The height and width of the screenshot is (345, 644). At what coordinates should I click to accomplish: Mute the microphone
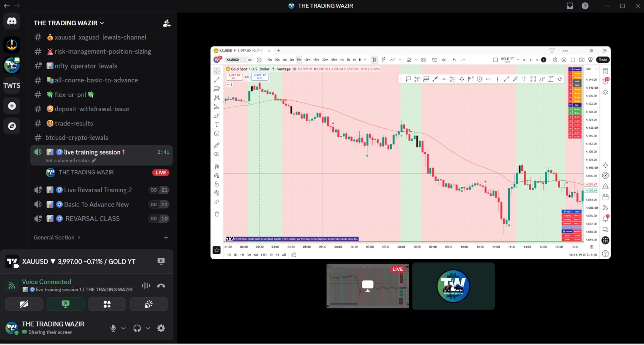point(113,328)
